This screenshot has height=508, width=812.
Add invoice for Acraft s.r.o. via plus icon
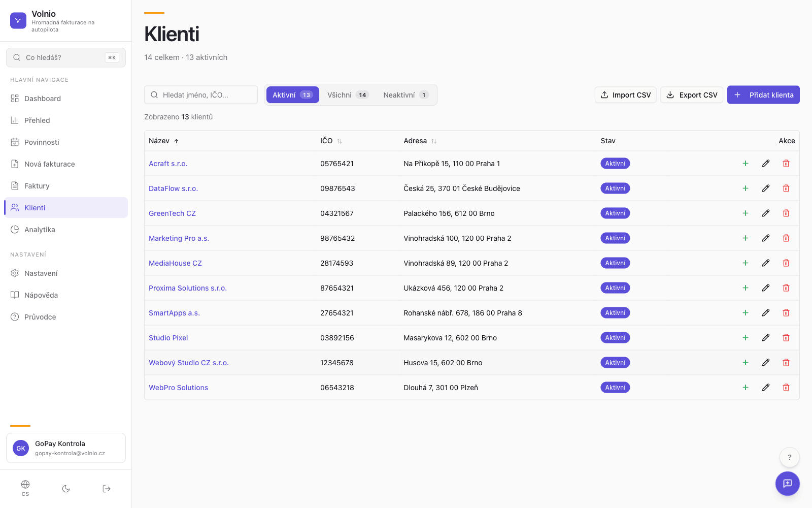[746, 164]
